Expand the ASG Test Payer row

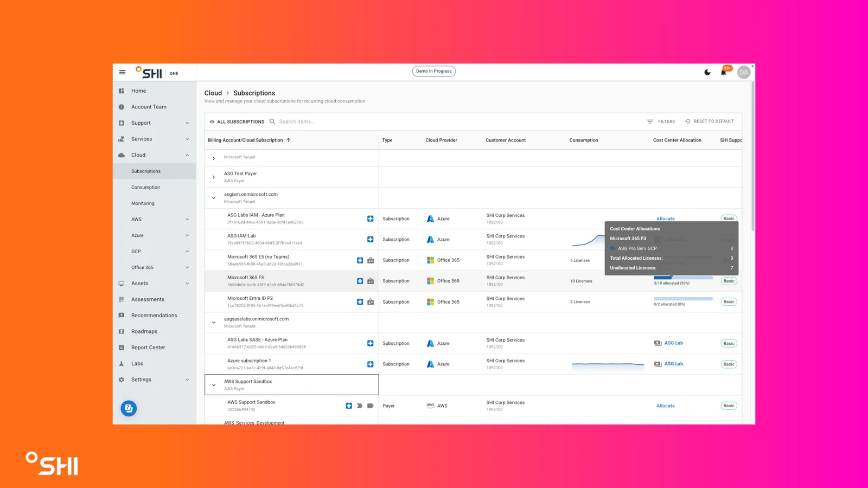[214, 177]
